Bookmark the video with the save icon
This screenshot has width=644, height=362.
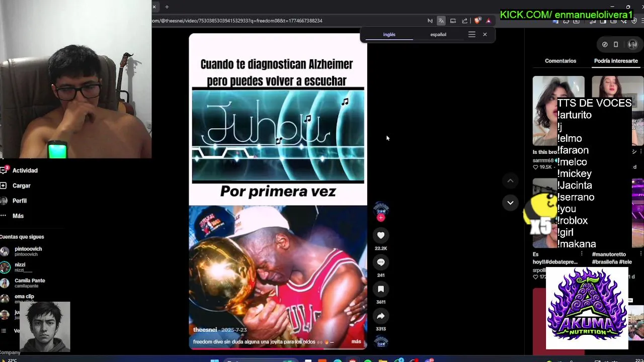[381, 289]
